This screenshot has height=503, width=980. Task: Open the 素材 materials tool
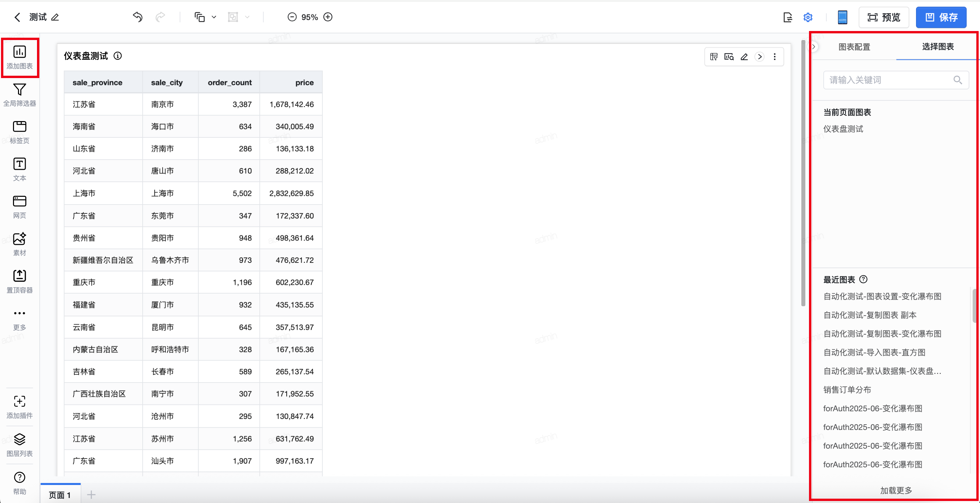coord(20,244)
